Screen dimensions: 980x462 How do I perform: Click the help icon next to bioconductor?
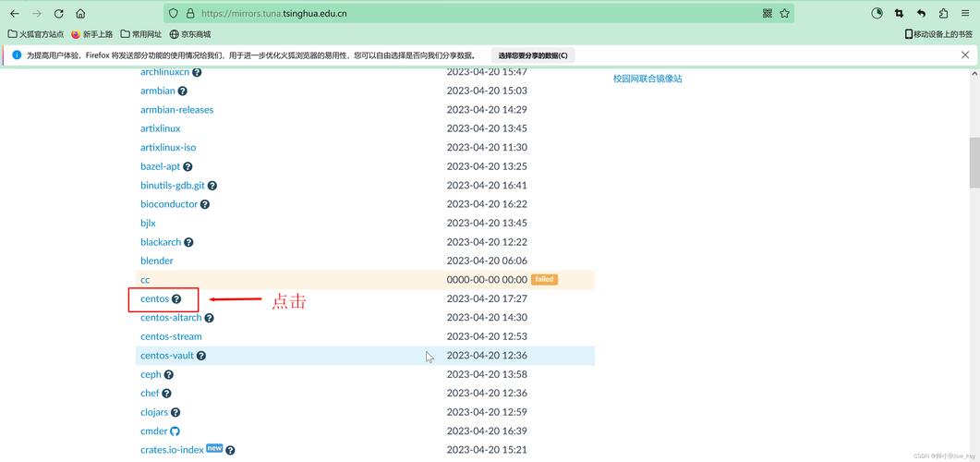pos(205,204)
